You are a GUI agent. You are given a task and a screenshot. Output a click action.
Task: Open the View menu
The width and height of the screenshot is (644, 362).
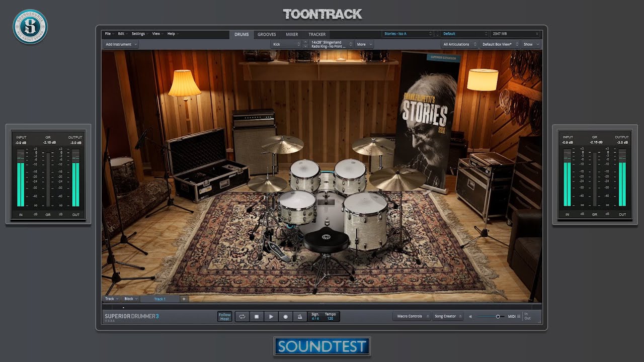click(x=157, y=34)
